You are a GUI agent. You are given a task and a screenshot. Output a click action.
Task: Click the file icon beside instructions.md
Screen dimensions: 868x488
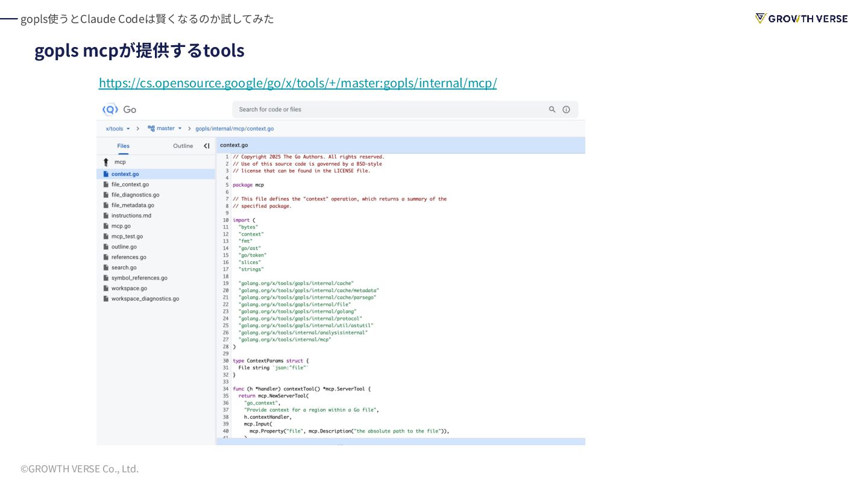106,216
